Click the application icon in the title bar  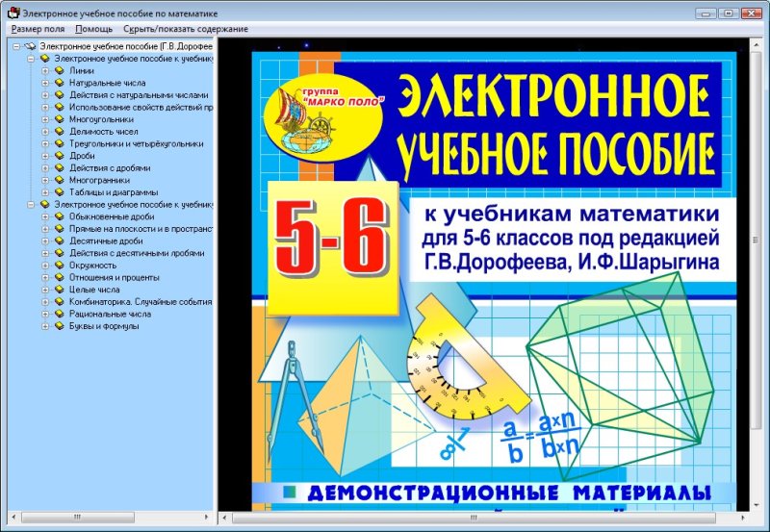13,13
